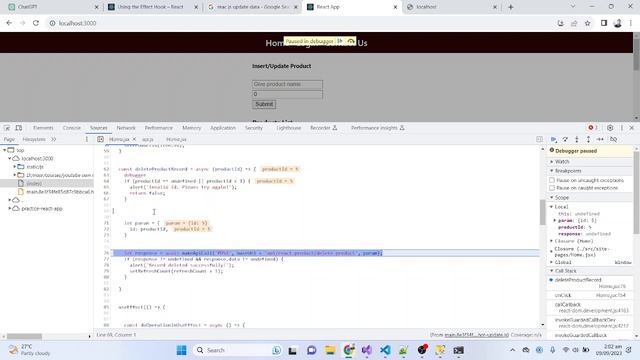640x360 pixels.
Task: Select onClick frame in call stack
Action: click(589, 295)
